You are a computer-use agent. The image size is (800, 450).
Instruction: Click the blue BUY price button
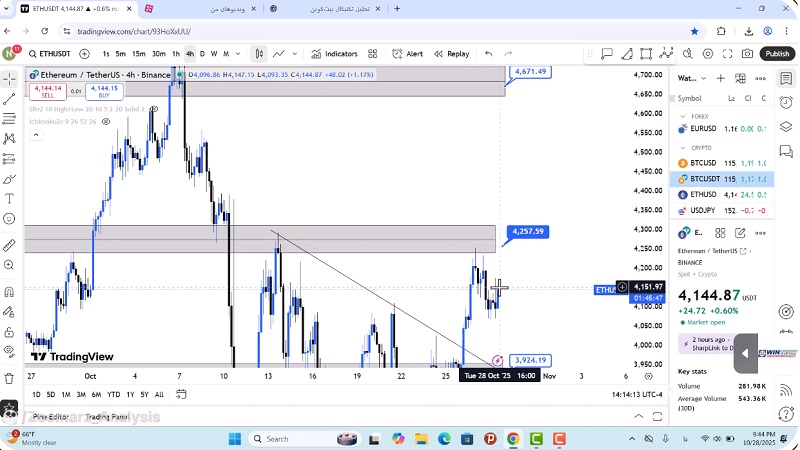104,91
